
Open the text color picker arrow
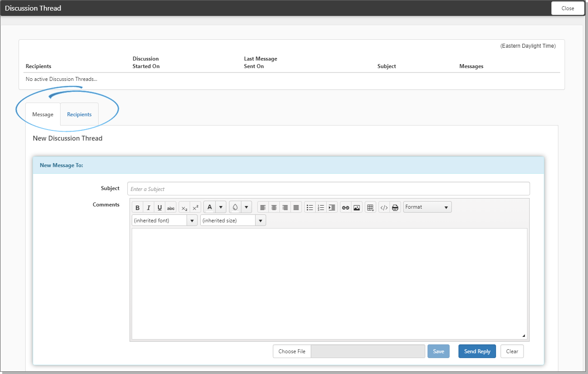coord(221,207)
